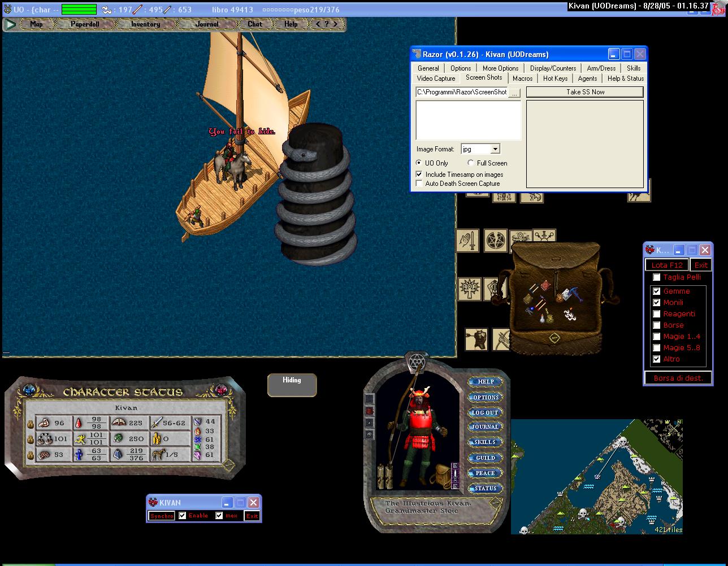This screenshot has width=728, height=566.
Task: Enable the Reagenti checkbox
Action: click(656, 314)
